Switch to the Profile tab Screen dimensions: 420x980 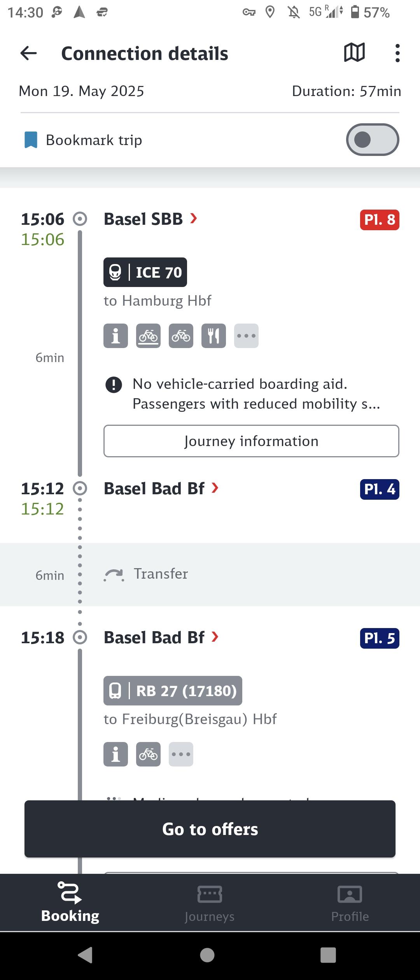point(350,903)
